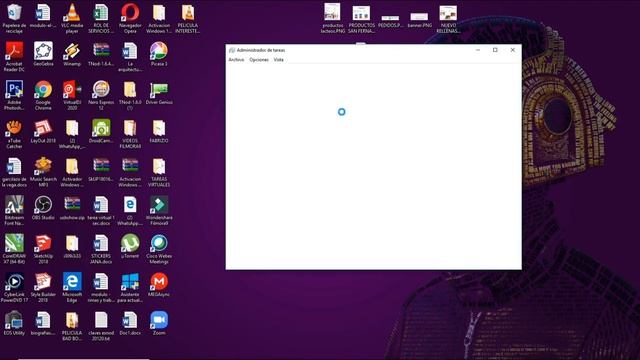
Task: Select the uTorrent shortcut
Action: pyautogui.click(x=130, y=246)
